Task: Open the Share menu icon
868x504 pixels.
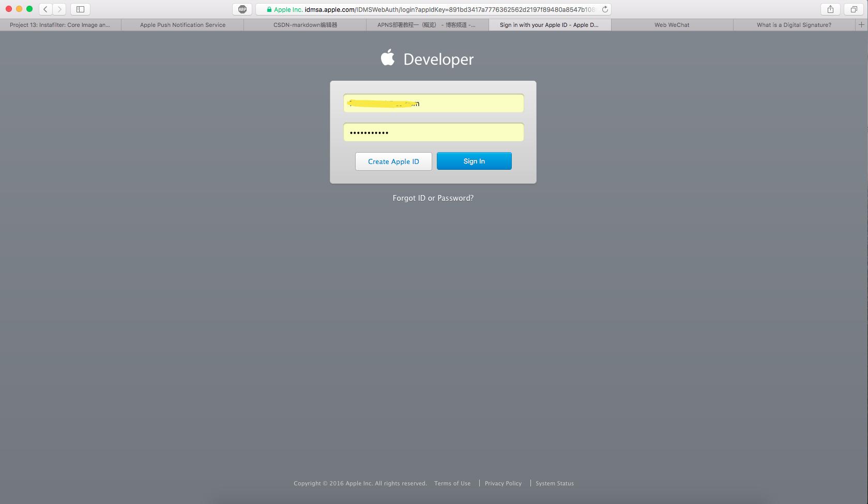Action: (x=830, y=9)
